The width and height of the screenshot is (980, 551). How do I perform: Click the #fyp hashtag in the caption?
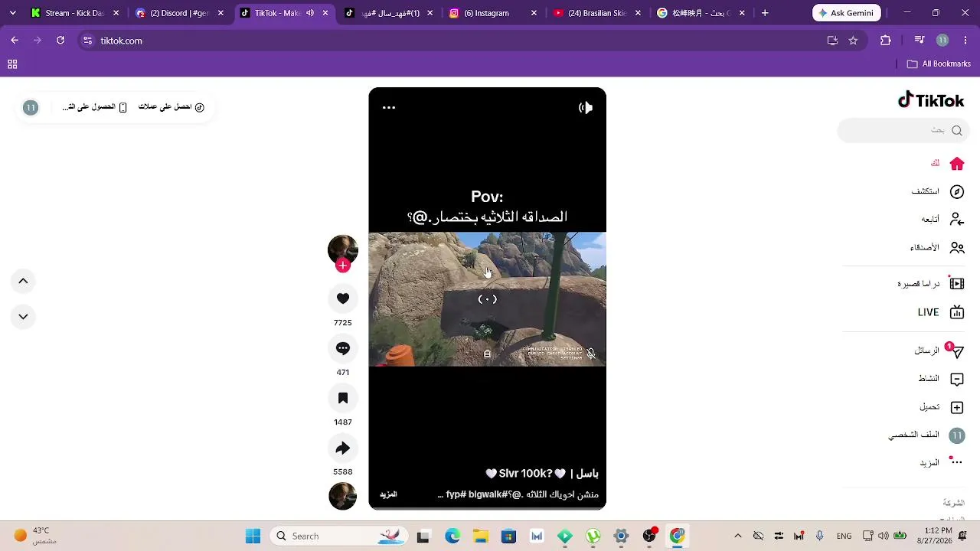[x=456, y=494]
